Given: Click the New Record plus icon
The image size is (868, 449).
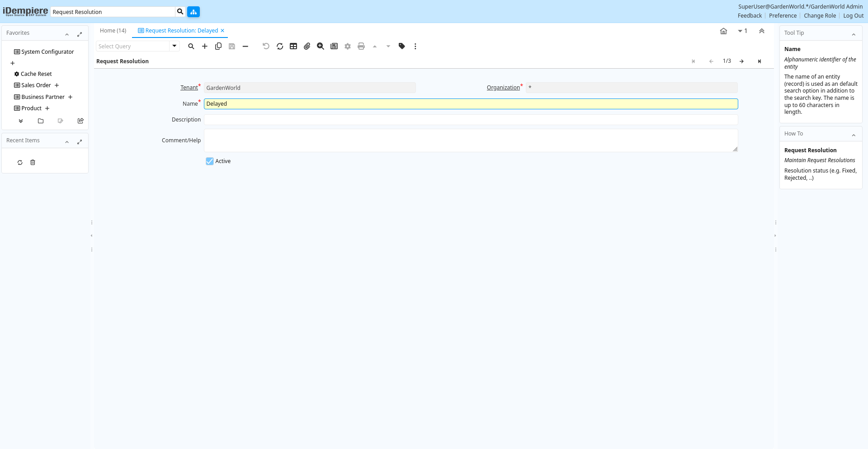Looking at the screenshot, I should coord(205,46).
